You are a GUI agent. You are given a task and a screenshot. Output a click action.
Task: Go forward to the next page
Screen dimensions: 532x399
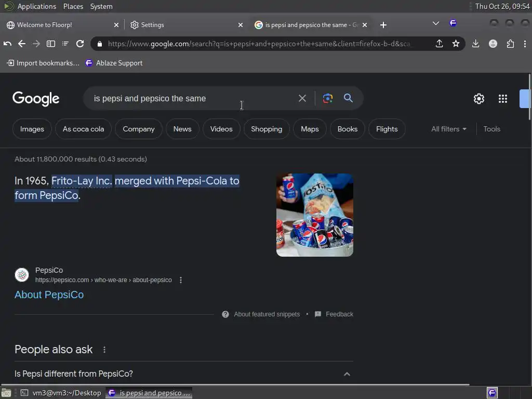(x=36, y=44)
